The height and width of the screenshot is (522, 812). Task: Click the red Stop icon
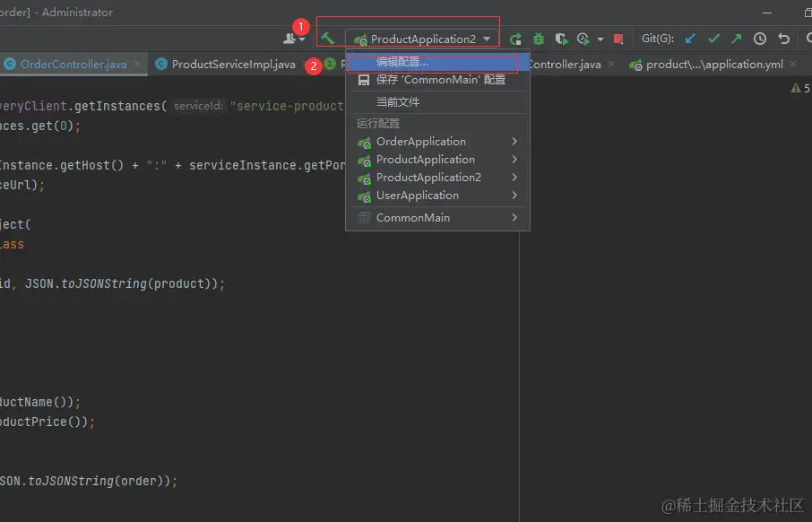[618, 39]
